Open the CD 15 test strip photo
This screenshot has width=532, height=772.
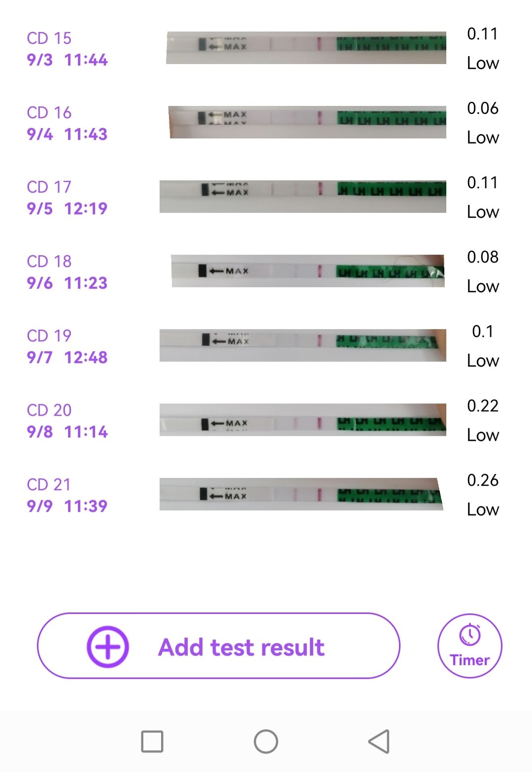click(306, 48)
